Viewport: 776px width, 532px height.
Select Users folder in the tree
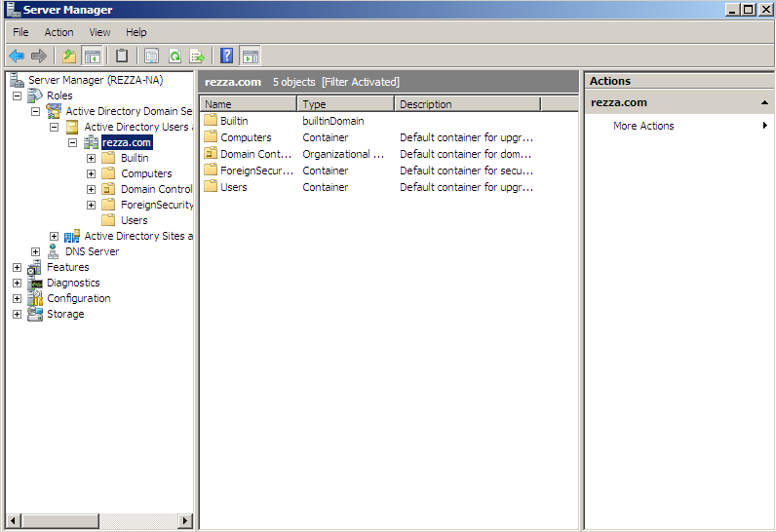click(135, 220)
